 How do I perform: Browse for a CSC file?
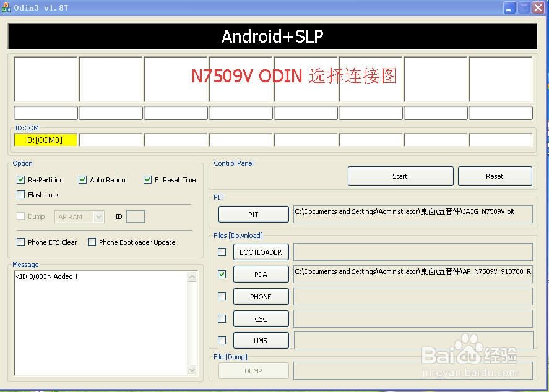261,318
